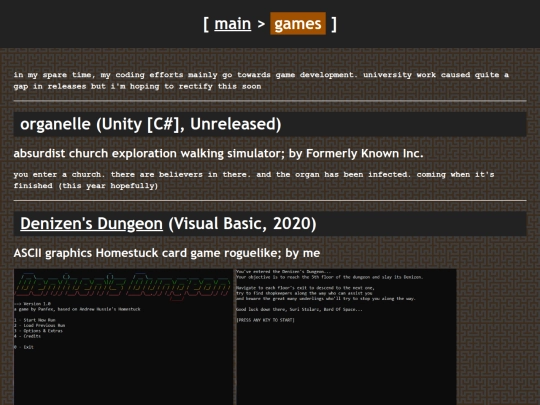
Task: Click the ASCII graphics Homestuck card game subtitle
Action: point(167,253)
